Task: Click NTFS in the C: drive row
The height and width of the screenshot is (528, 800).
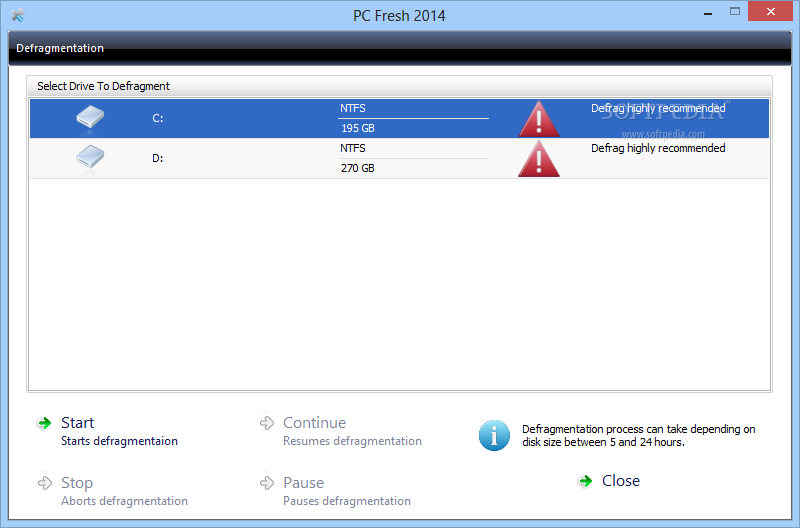Action: 353,108
